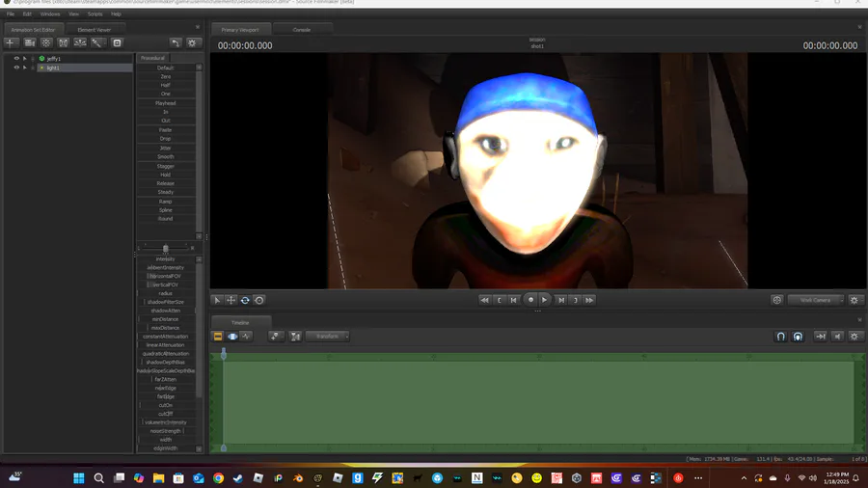Click the camera icon in Animation Set Editor toolbar

coord(29,42)
